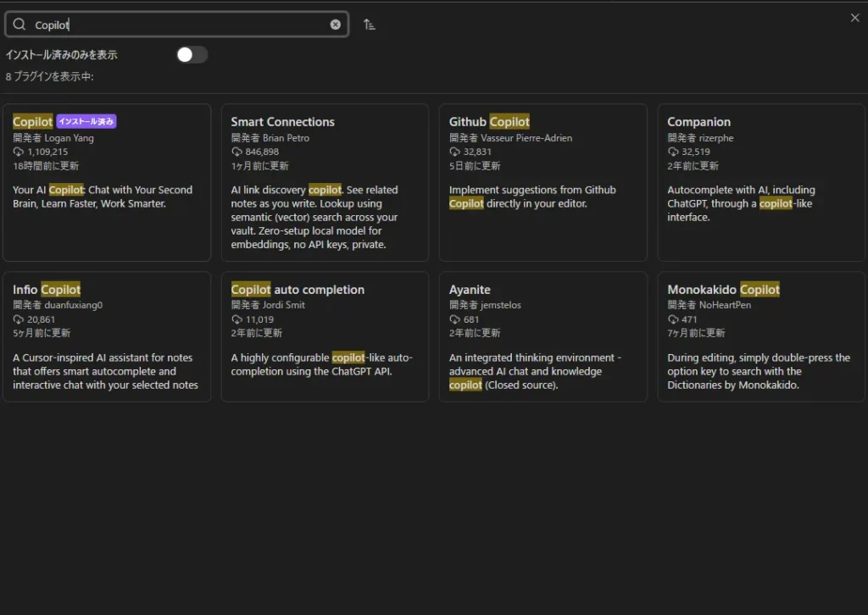Click inside the plugin search field

click(178, 25)
